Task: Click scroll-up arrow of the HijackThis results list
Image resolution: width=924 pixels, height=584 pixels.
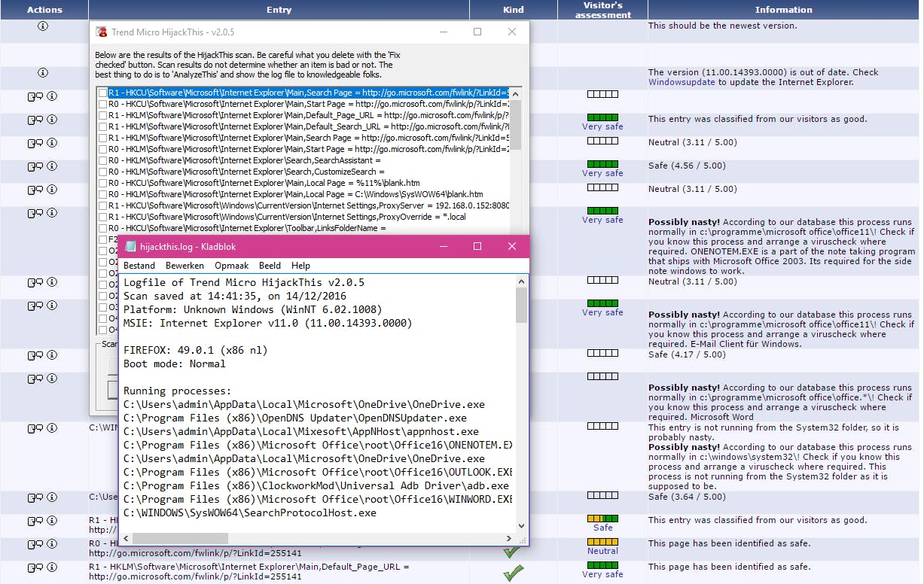Action: pos(516,93)
